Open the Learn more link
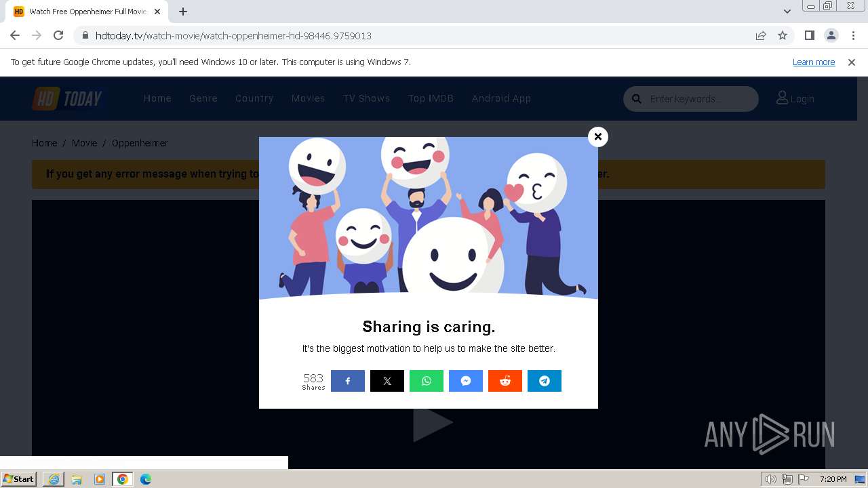The width and height of the screenshot is (868, 488). pyautogui.click(x=814, y=62)
